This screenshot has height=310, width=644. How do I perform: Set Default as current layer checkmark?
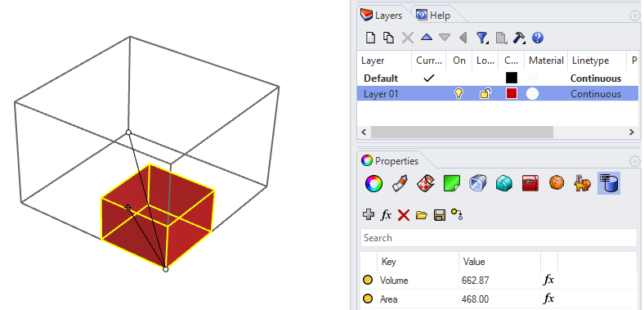pyautogui.click(x=428, y=79)
